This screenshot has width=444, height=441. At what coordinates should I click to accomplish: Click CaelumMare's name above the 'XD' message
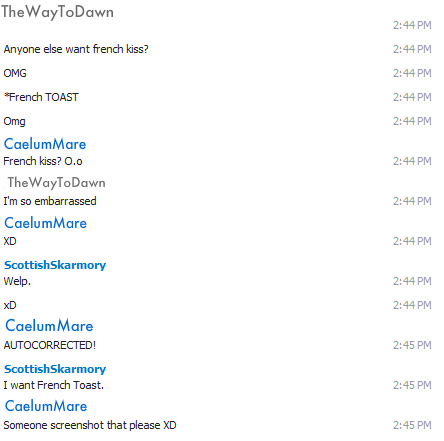coord(45,223)
